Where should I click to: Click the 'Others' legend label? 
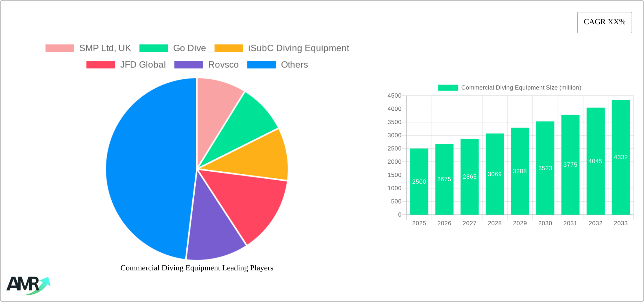[x=294, y=65]
